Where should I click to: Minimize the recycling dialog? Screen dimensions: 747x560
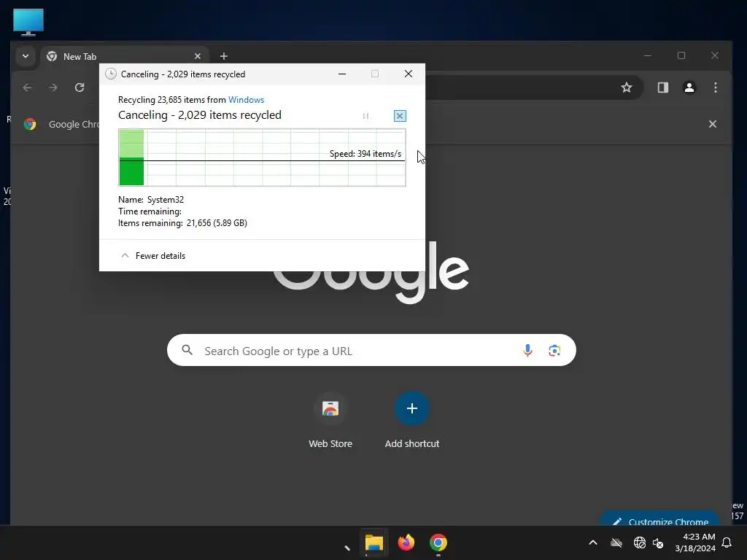(342, 74)
